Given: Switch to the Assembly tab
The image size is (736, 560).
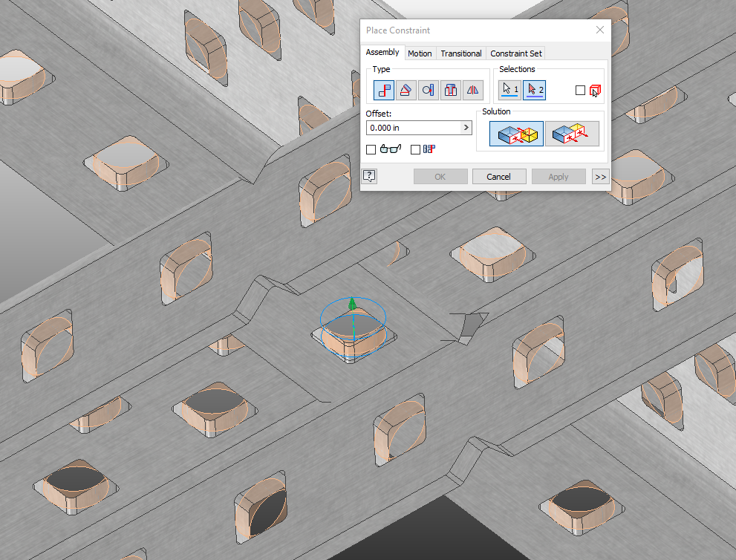Looking at the screenshot, I should [x=382, y=52].
